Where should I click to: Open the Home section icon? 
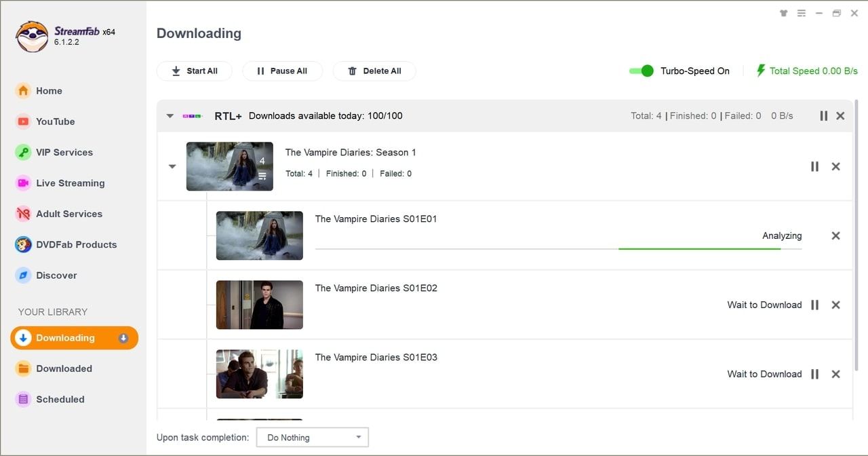click(x=23, y=90)
